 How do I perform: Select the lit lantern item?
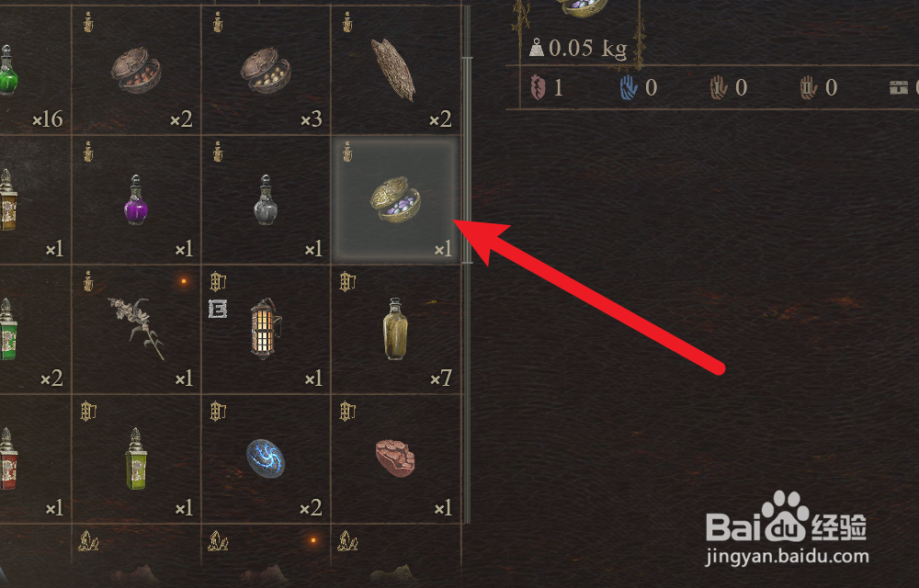click(266, 329)
